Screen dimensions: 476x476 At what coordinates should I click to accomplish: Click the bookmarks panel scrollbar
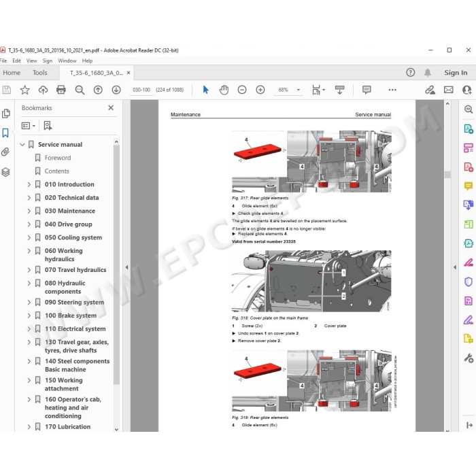[x=116, y=264]
